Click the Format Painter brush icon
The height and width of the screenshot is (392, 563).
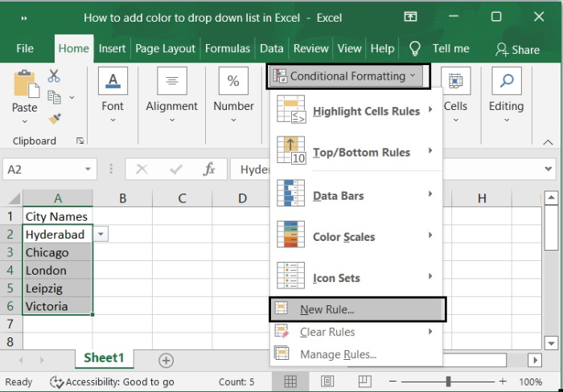tap(55, 118)
